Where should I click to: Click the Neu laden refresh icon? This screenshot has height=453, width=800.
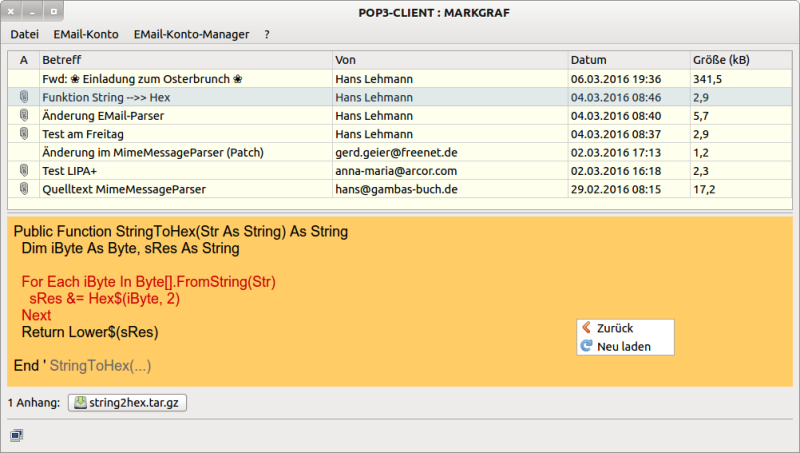click(586, 347)
